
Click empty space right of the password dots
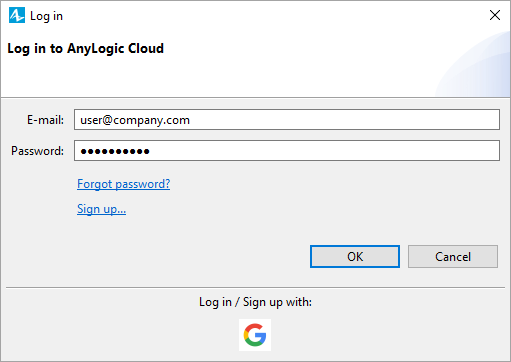(323, 151)
